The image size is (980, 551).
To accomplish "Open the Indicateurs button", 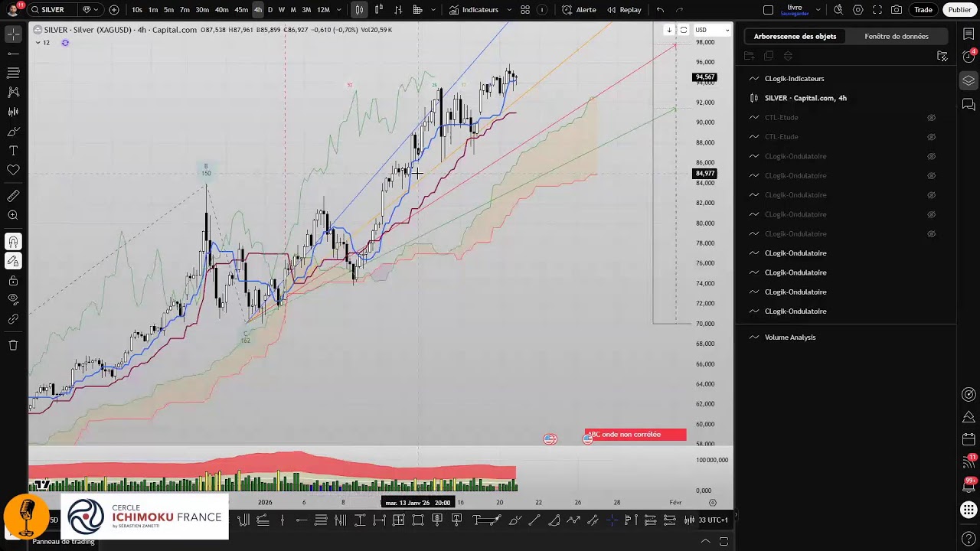I will [x=474, y=10].
